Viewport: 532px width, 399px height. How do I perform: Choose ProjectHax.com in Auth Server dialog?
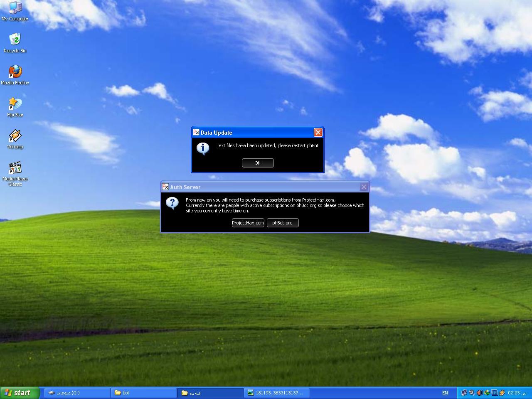[248, 223]
